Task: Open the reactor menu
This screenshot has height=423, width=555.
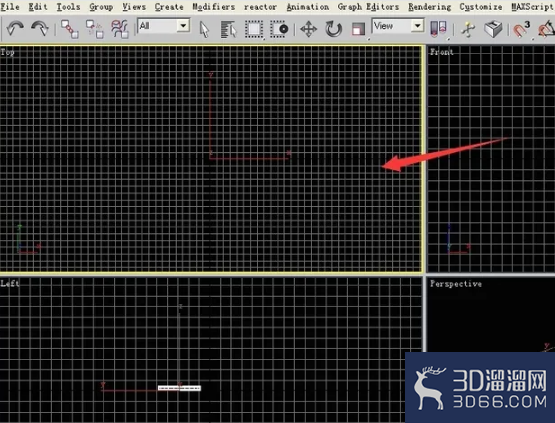Action: pos(260,7)
